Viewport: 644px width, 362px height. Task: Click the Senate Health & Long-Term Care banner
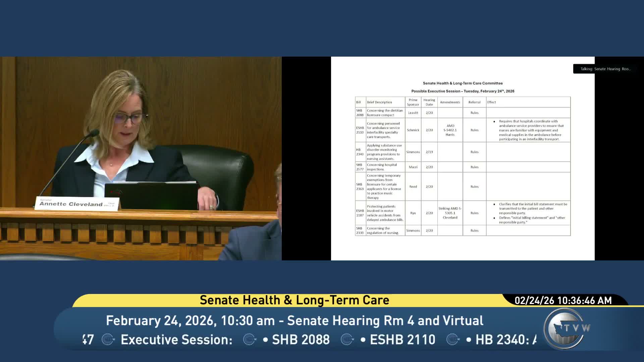click(x=294, y=300)
